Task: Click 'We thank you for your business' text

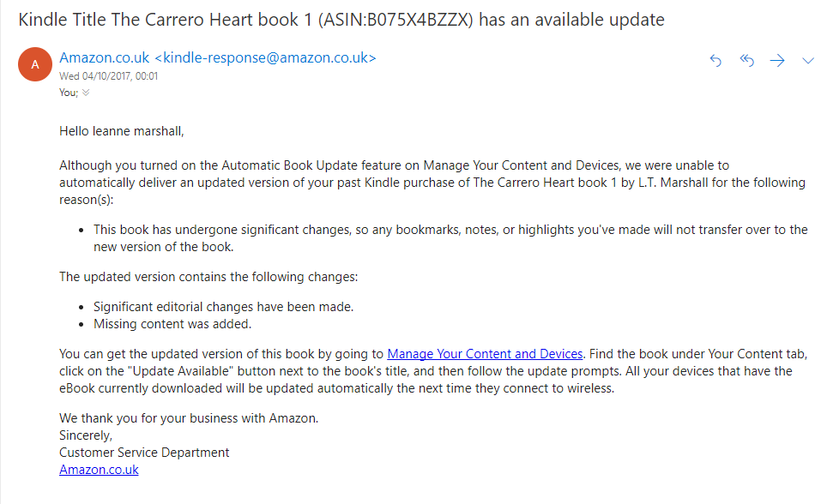Action: point(189,418)
